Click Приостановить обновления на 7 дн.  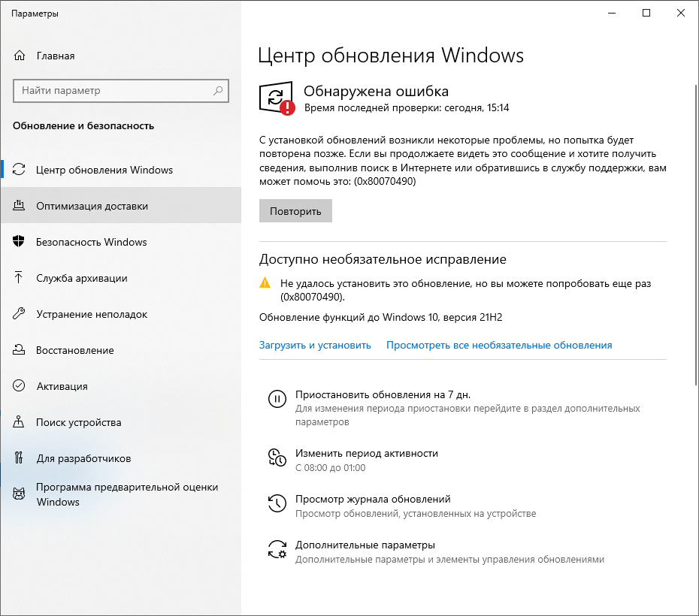[x=383, y=394]
